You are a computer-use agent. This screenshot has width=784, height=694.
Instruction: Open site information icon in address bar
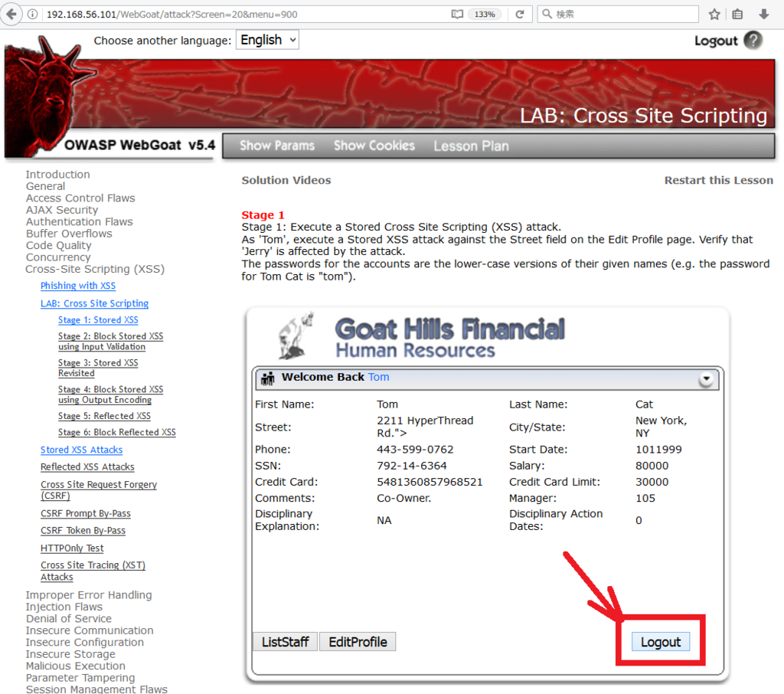(x=32, y=14)
